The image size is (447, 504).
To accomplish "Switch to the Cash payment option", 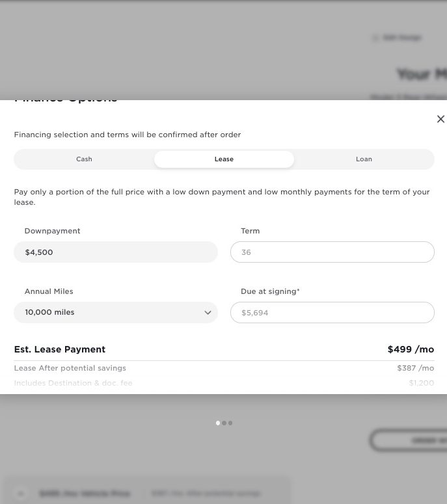I will click(84, 159).
